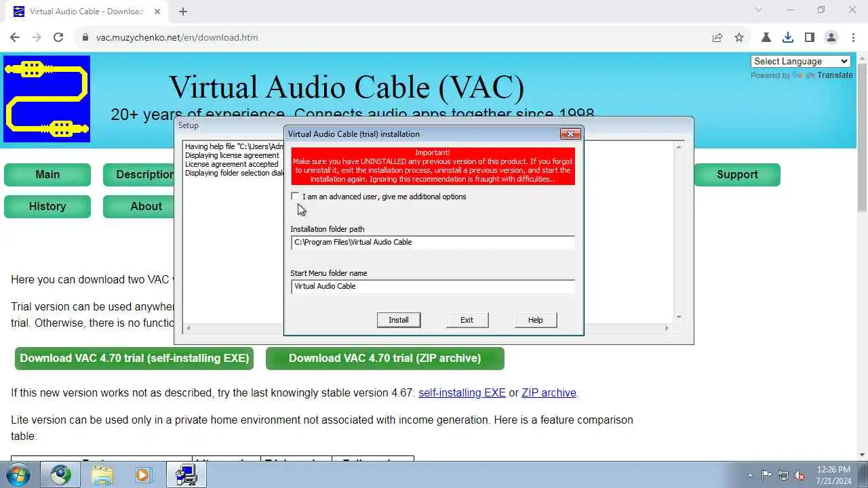
Task: Open the Windows Start menu
Action: click(18, 474)
